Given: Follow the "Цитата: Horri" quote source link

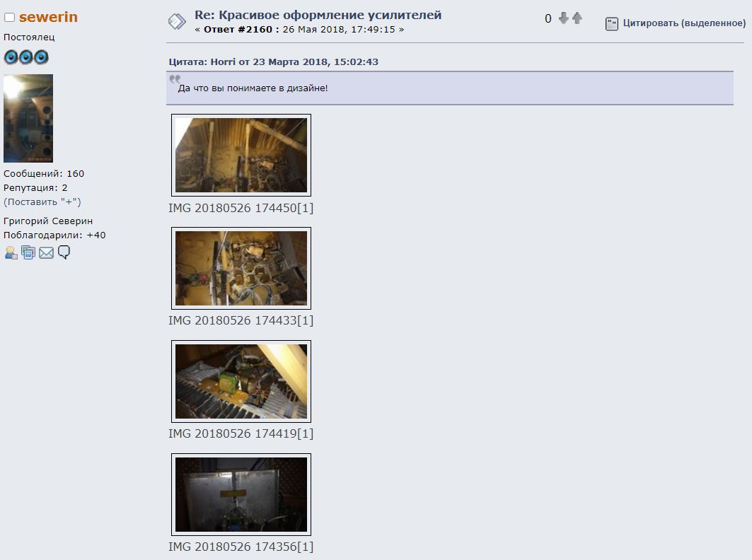Looking at the screenshot, I should [273, 62].
